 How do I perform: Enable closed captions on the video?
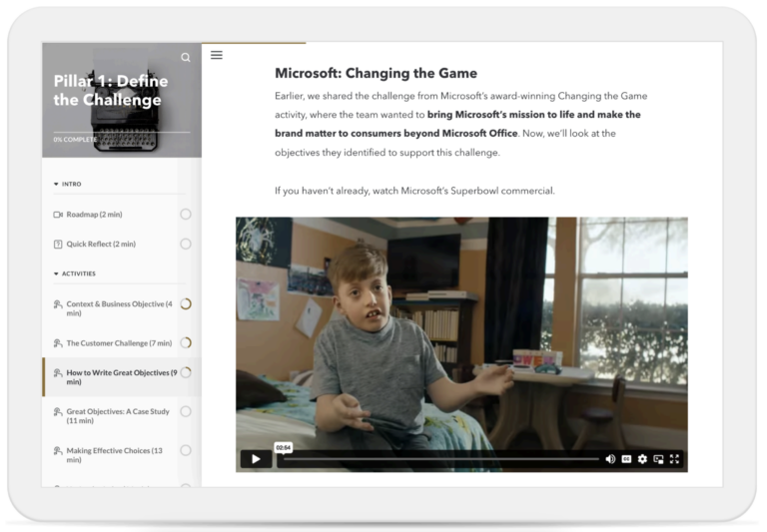click(626, 459)
